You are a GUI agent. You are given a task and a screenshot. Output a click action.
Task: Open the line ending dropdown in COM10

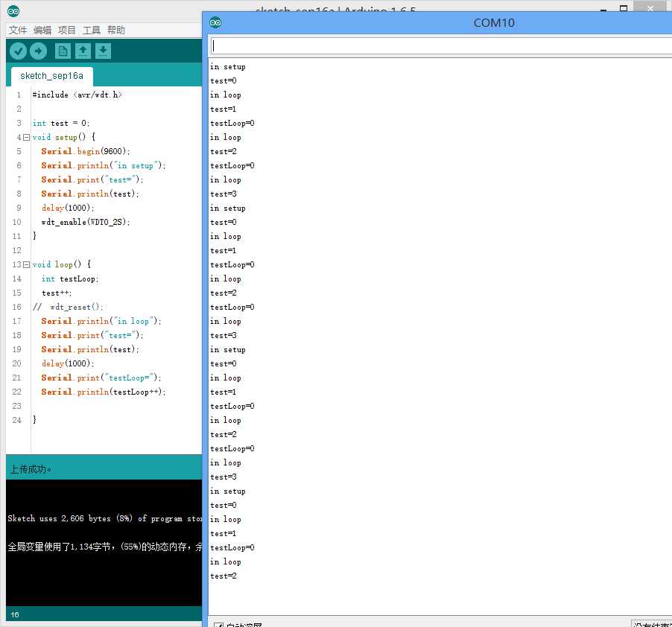(x=651, y=624)
